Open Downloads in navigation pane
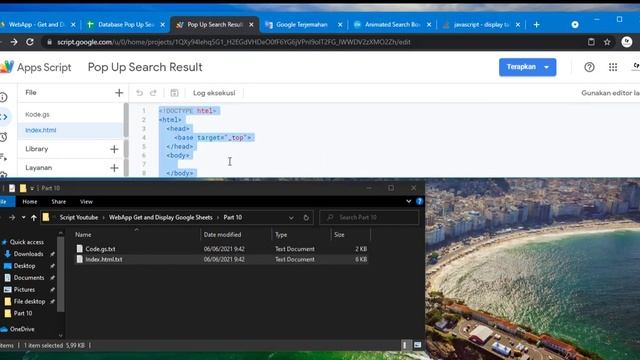This screenshot has height=360, width=640. coord(28,254)
